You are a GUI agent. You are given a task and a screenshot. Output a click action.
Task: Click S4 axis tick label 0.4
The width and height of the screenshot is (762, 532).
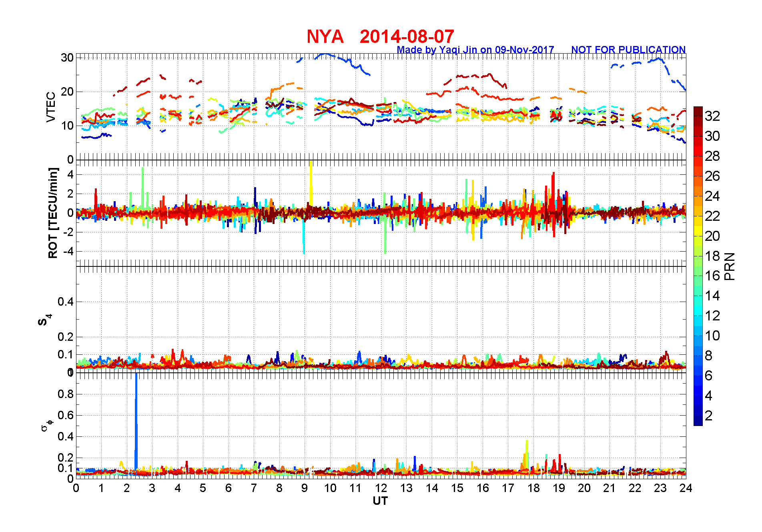[x=66, y=302]
